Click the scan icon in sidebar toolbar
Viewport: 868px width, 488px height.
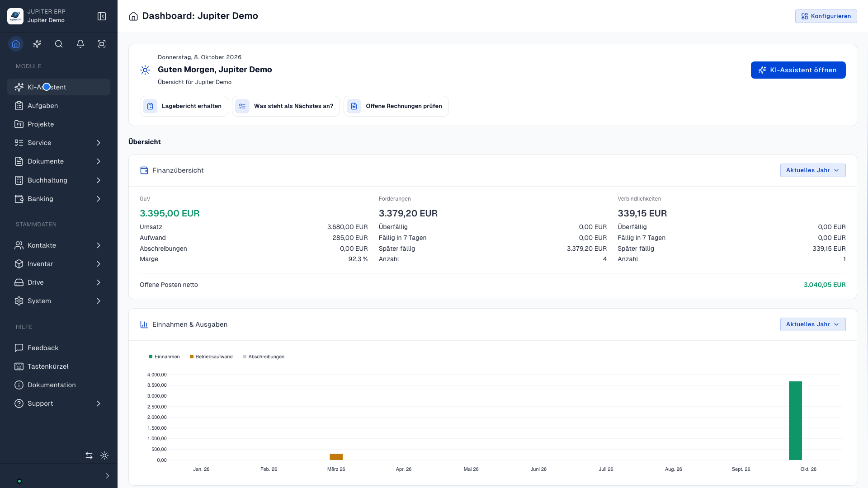pos(102,44)
